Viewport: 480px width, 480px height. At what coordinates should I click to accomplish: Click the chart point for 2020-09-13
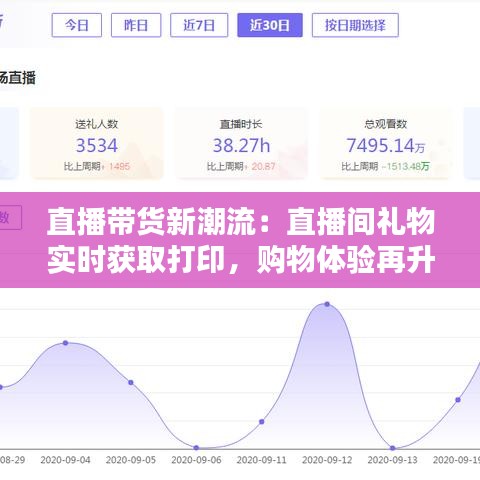point(393,448)
